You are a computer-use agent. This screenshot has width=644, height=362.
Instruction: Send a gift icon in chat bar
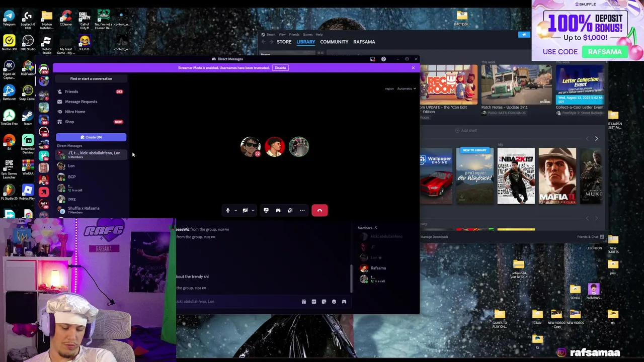coord(304,302)
